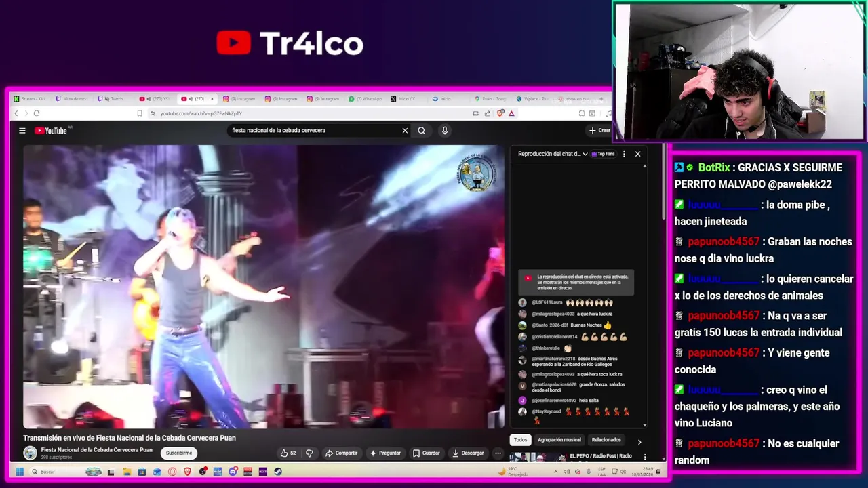
Task: Switch to the Puan - Google tab
Action: click(491, 99)
